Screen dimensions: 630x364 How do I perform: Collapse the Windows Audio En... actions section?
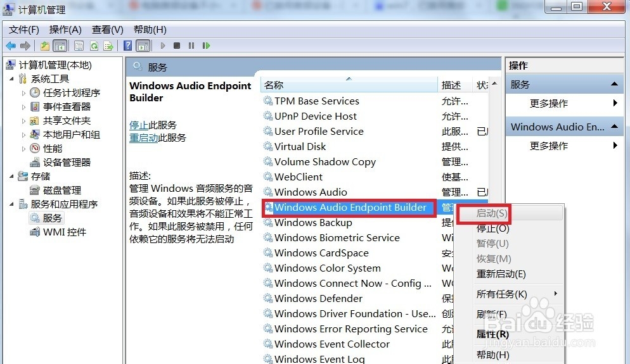[x=614, y=127]
